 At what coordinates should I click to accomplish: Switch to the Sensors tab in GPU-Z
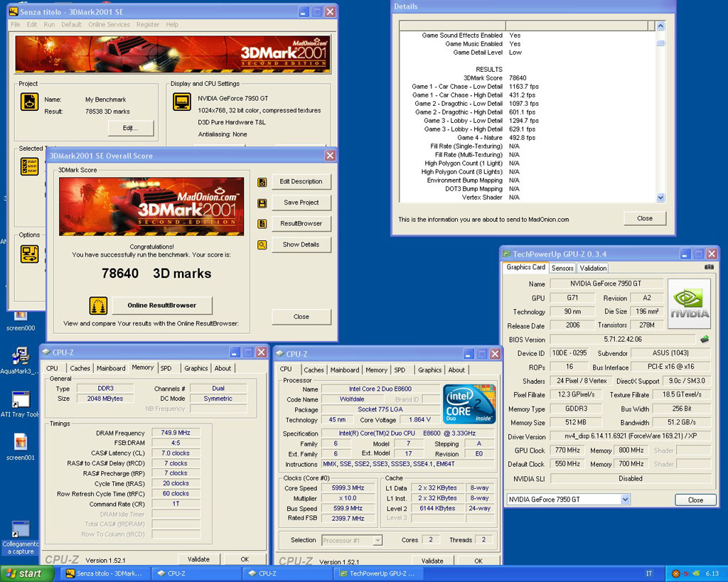562,268
